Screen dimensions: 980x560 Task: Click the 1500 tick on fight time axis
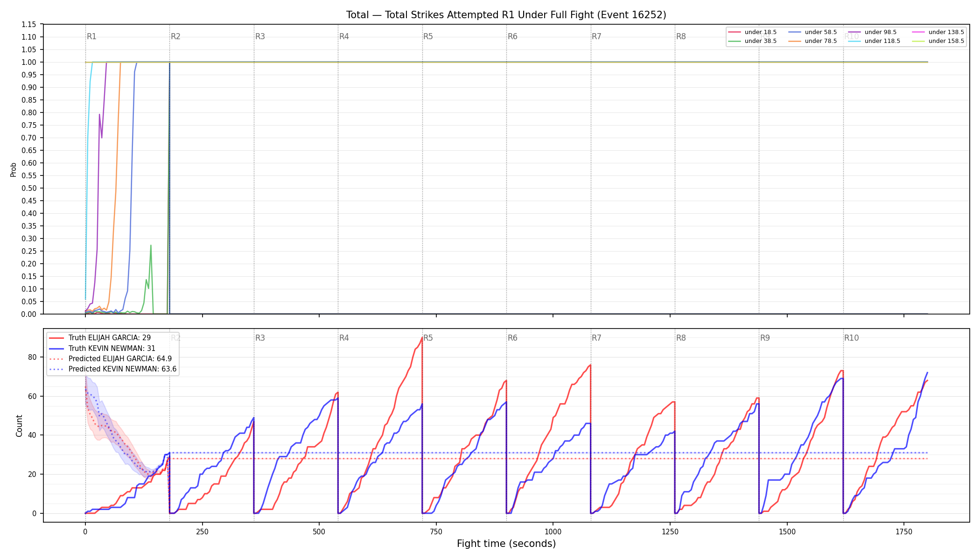point(787,532)
